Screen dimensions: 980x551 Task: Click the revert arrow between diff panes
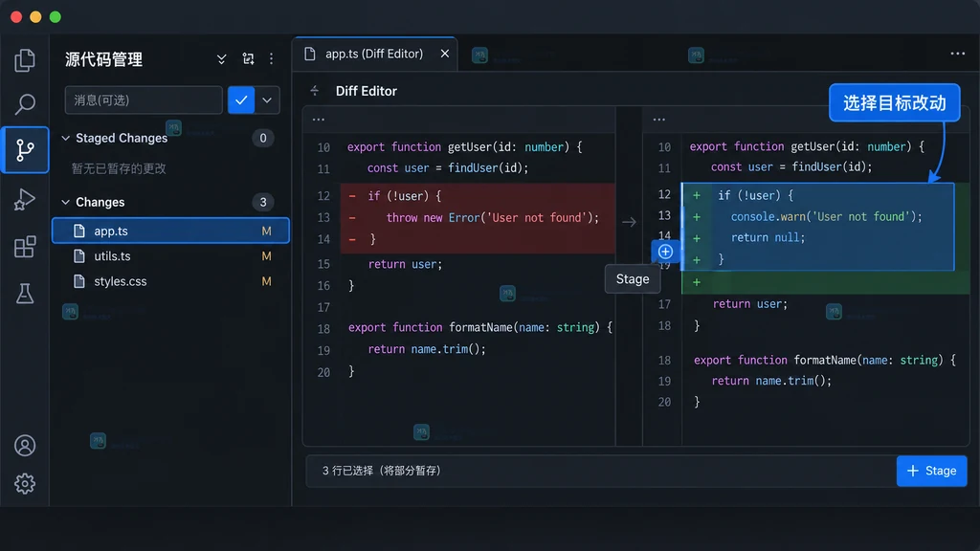point(629,222)
